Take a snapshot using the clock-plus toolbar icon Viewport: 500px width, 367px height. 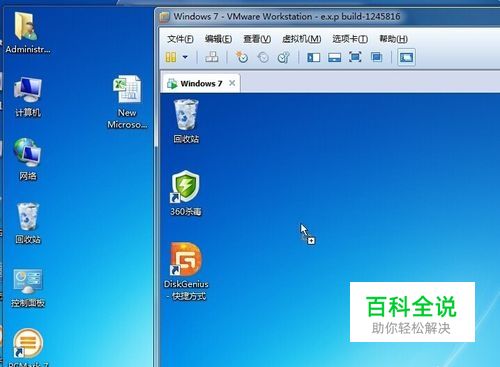click(x=242, y=57)
